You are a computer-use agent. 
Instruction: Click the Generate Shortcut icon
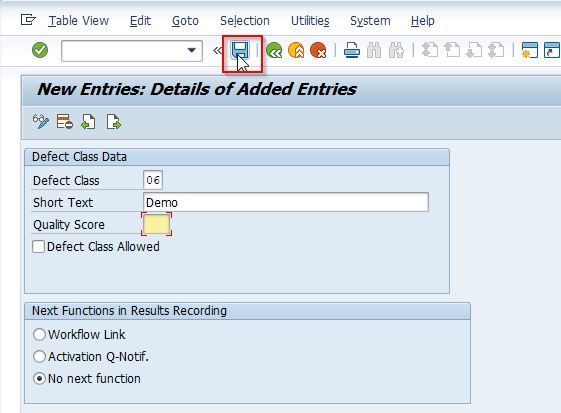(x=552, y=50)
